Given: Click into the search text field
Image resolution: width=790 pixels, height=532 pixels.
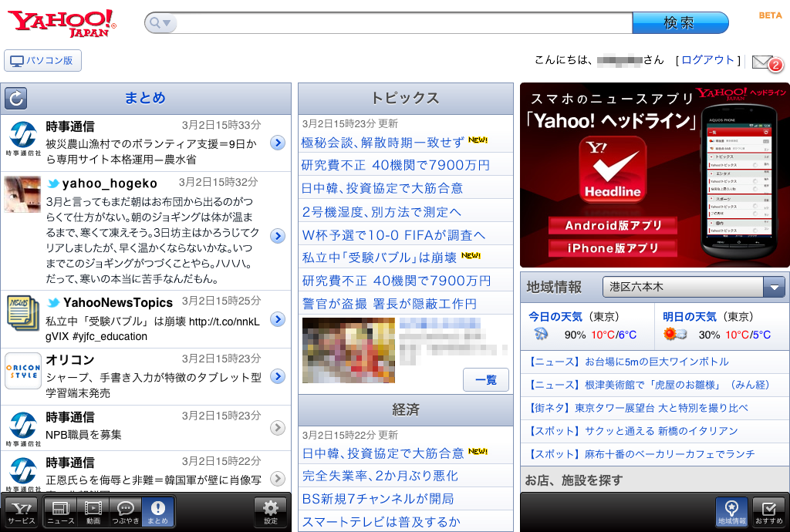Looking at the screenshot, I should point(404,22).
